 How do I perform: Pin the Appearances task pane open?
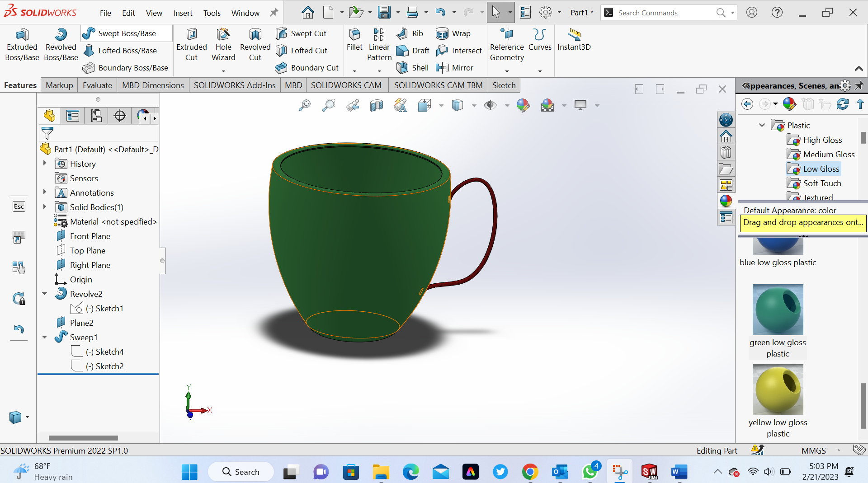click(x=859, y=85)
